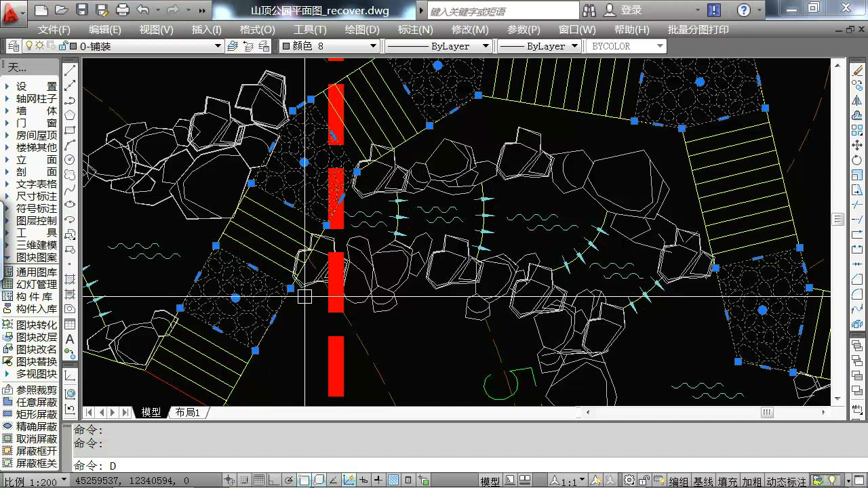Switch to the 布局1 layout tab
868x488 pixels.
188,412
